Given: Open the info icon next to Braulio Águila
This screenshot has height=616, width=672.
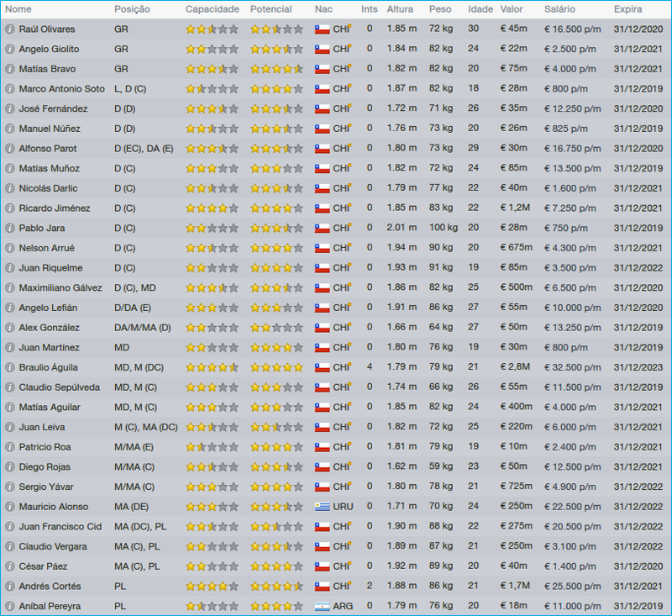Looking at the screenshot, I should 9,367.
